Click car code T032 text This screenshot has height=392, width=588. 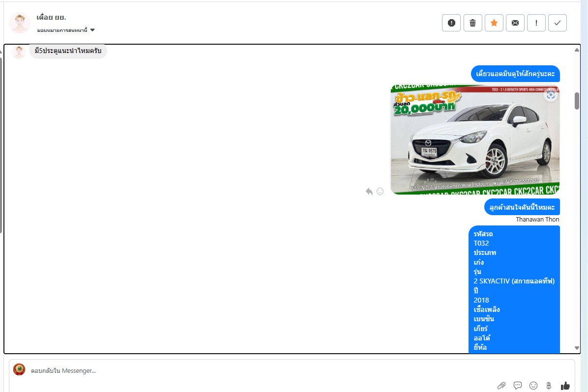click(x=481, y=243)
